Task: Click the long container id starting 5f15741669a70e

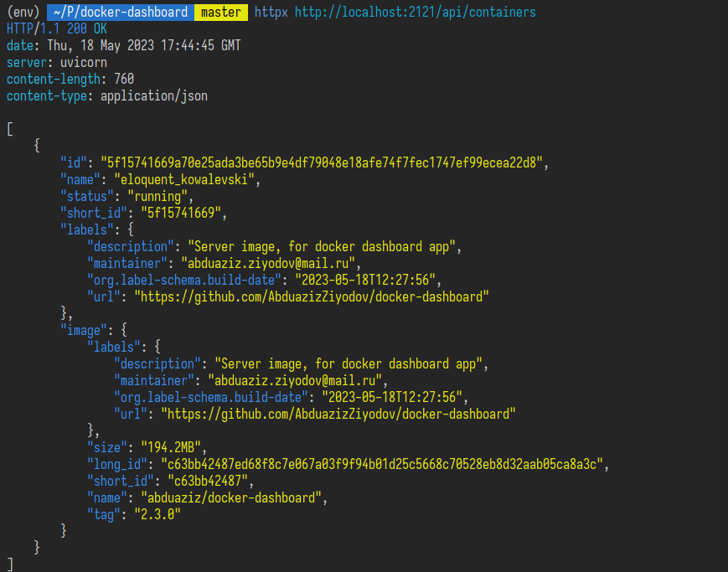Action: pyautogui.click(x=322, y=163)
